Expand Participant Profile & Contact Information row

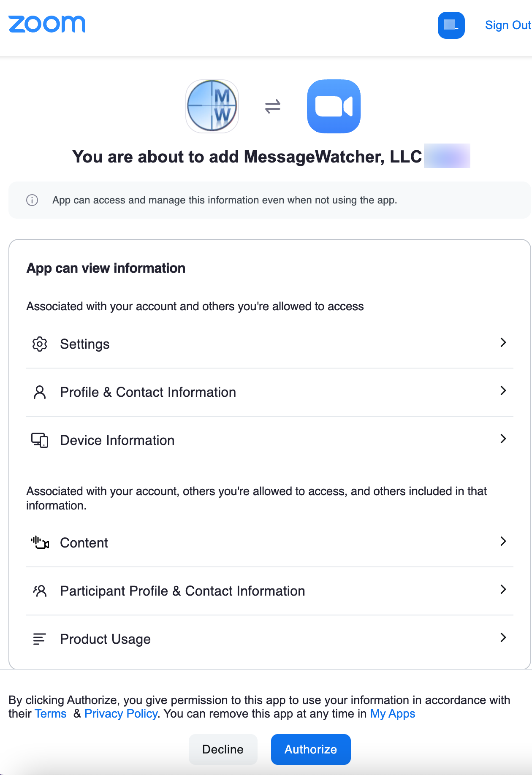coord(270,591)
